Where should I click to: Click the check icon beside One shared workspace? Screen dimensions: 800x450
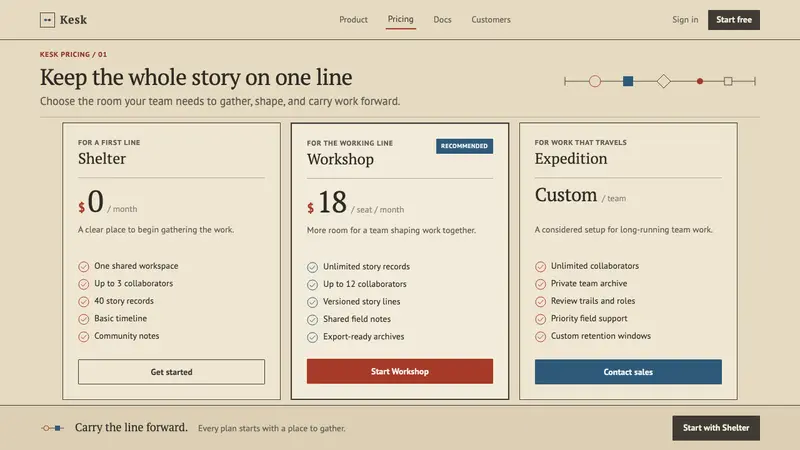(84, 266)
